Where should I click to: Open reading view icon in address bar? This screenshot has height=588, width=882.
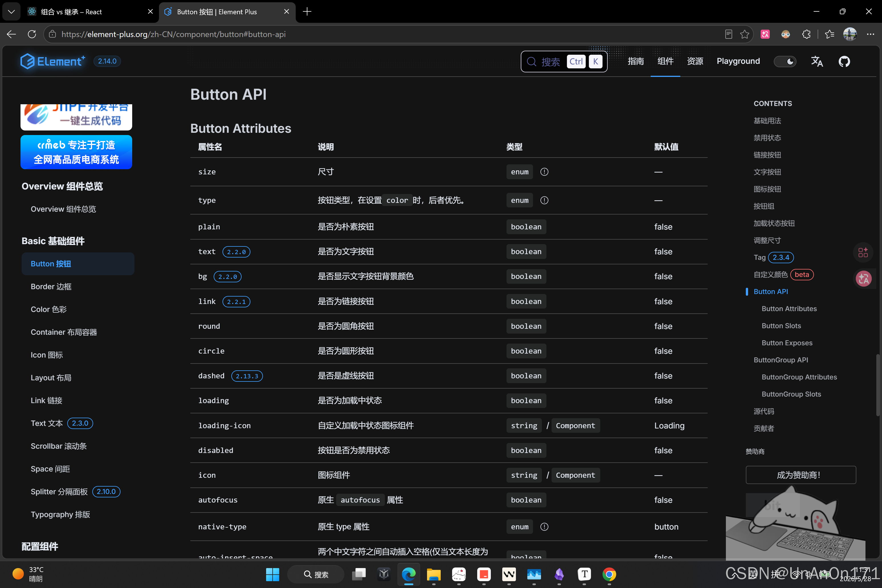(x=728, y=34)
